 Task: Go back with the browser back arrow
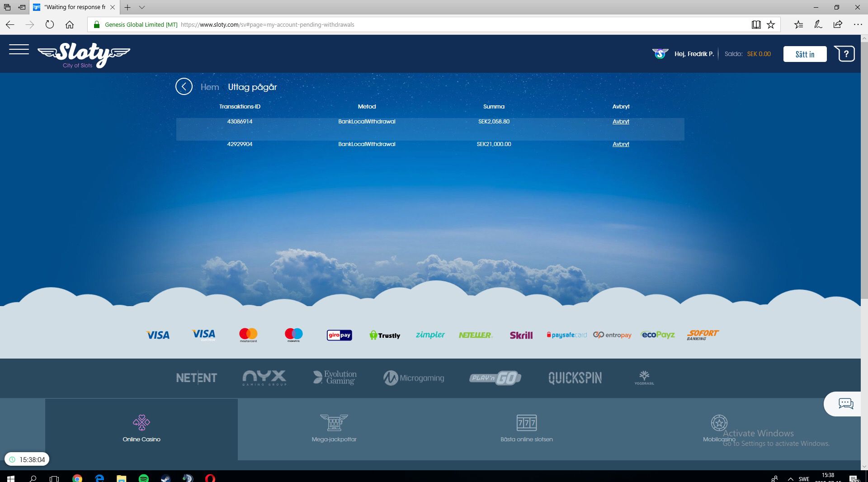(x=10, y=24)
